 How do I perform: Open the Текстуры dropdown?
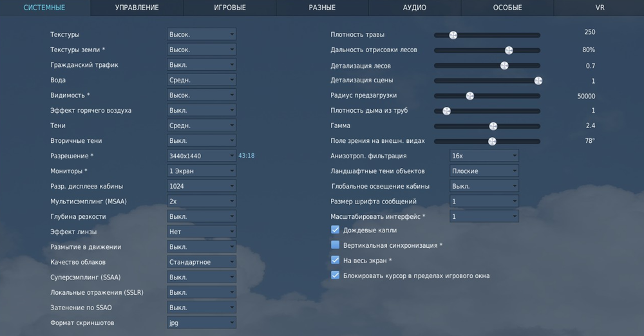201,34
